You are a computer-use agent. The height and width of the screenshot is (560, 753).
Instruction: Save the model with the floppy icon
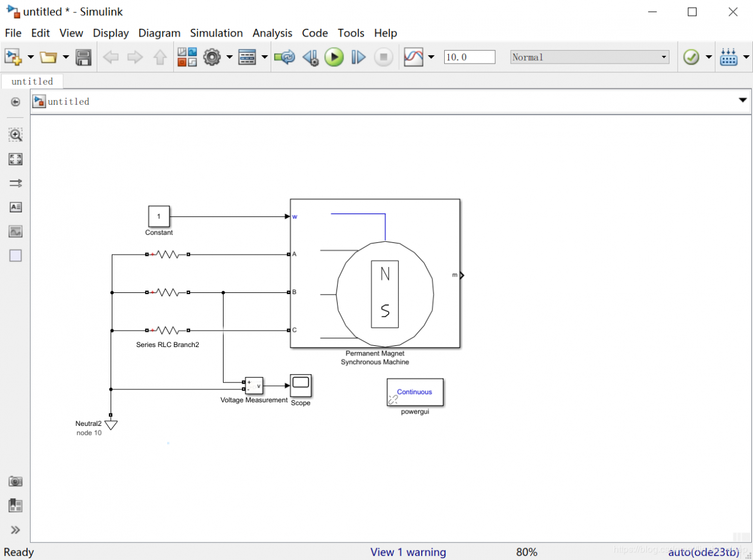pos(84,57)
